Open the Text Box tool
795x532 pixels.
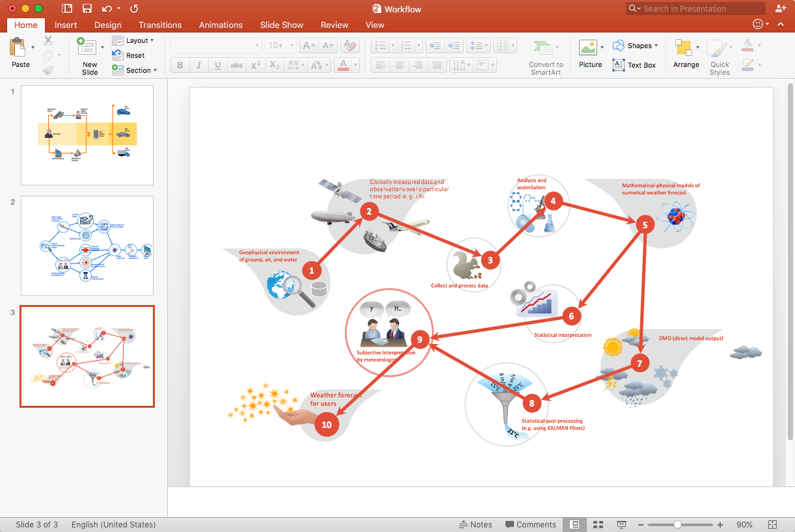point(634,65)
